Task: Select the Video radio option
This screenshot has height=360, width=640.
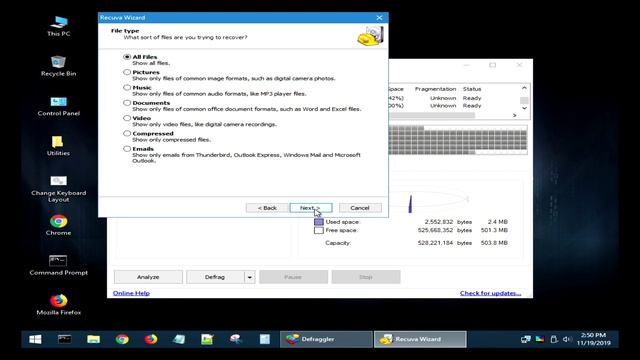Action: point(127,118)
